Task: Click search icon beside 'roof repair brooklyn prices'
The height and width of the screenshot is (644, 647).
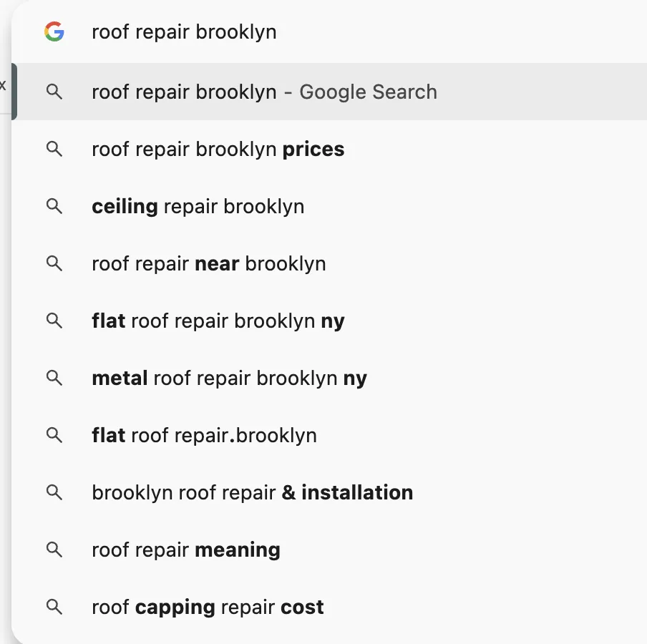Action: (54, 149)
